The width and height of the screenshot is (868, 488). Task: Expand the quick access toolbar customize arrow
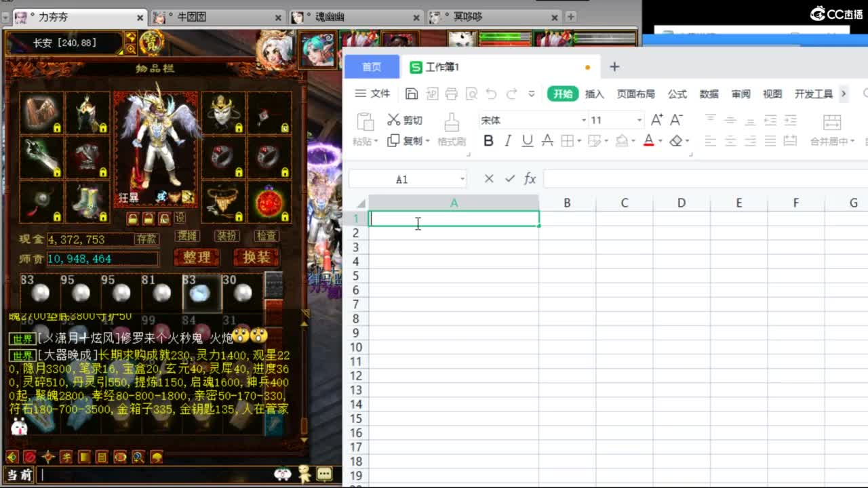pos(532,94)
